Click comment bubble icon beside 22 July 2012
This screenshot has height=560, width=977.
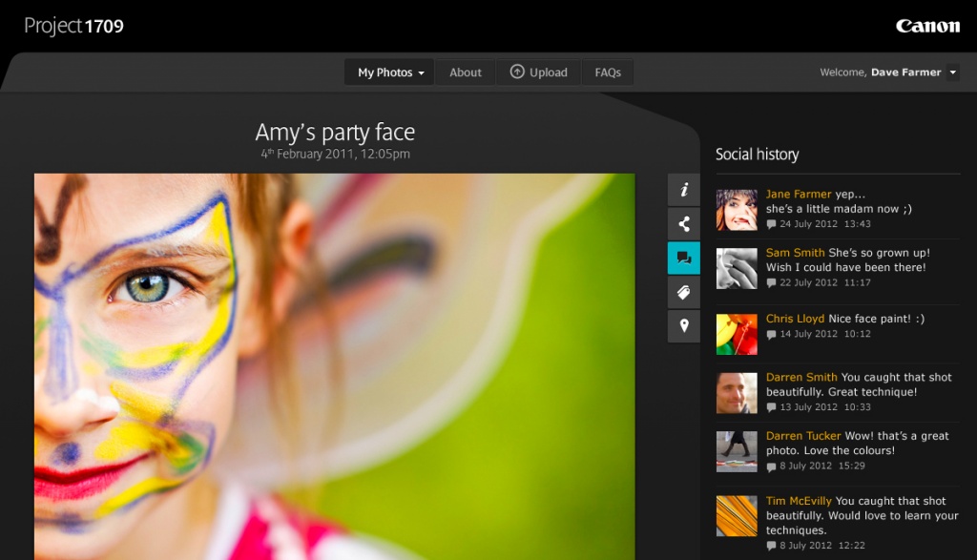pos(771,282)
